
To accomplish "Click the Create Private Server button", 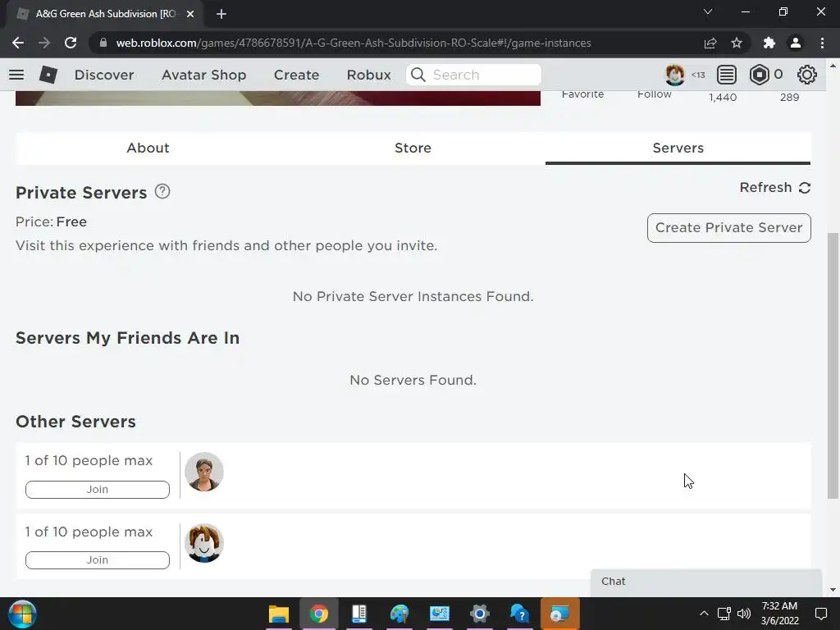I will click(x=728, y=228).
